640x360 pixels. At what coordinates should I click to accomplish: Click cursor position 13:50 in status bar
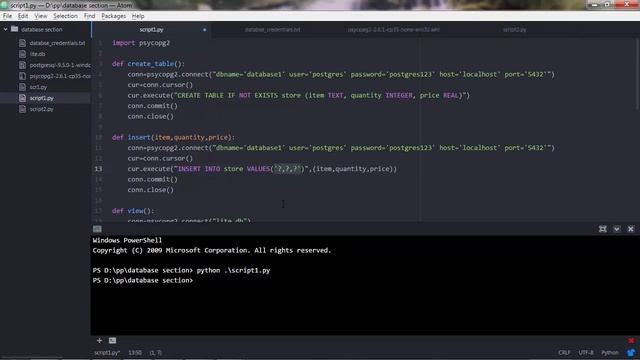pyautogui.click(x=135, y=353)
